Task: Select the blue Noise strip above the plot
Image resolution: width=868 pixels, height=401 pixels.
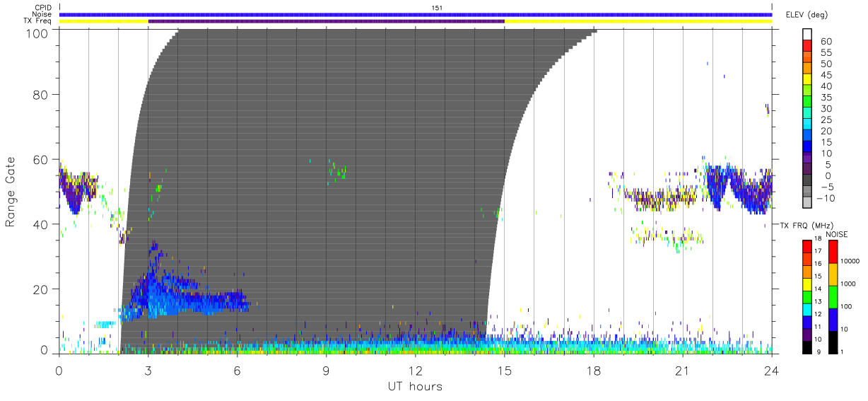Action: tap(416, 14)
